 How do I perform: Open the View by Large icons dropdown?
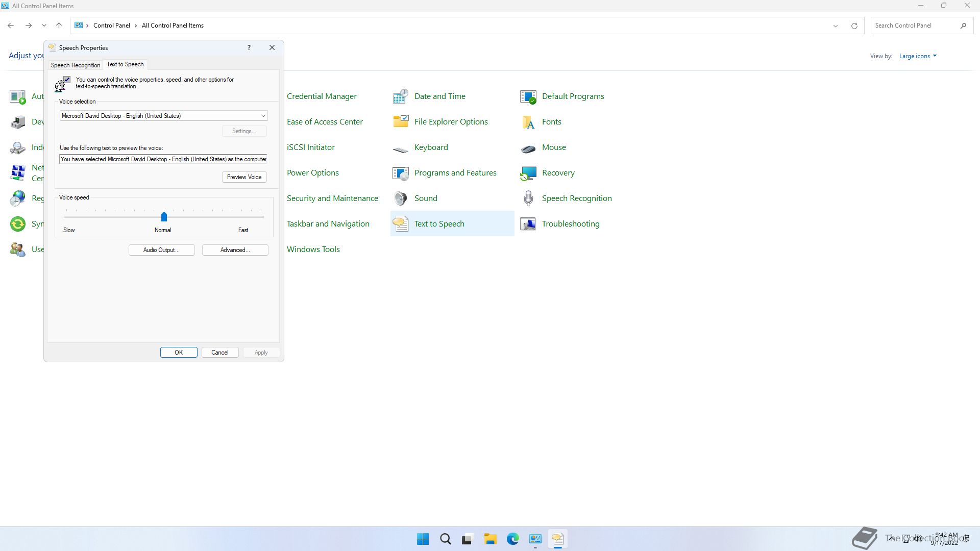point(918,56)
